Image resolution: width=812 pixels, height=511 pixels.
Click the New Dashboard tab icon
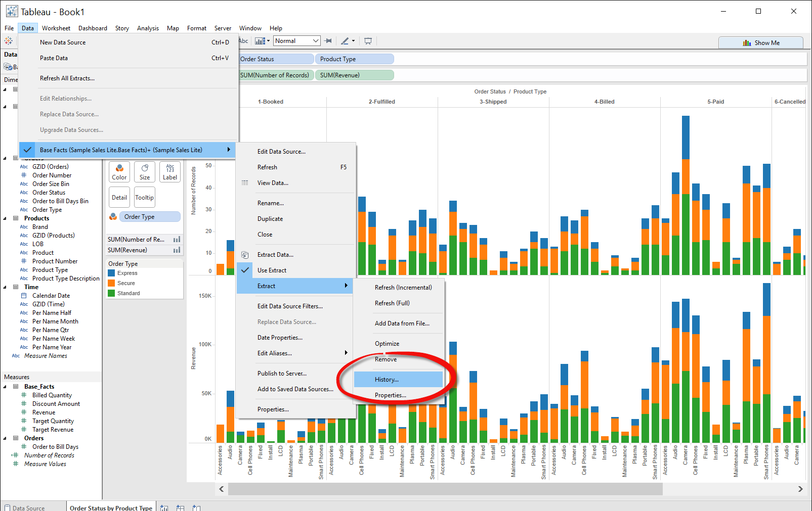180,507
